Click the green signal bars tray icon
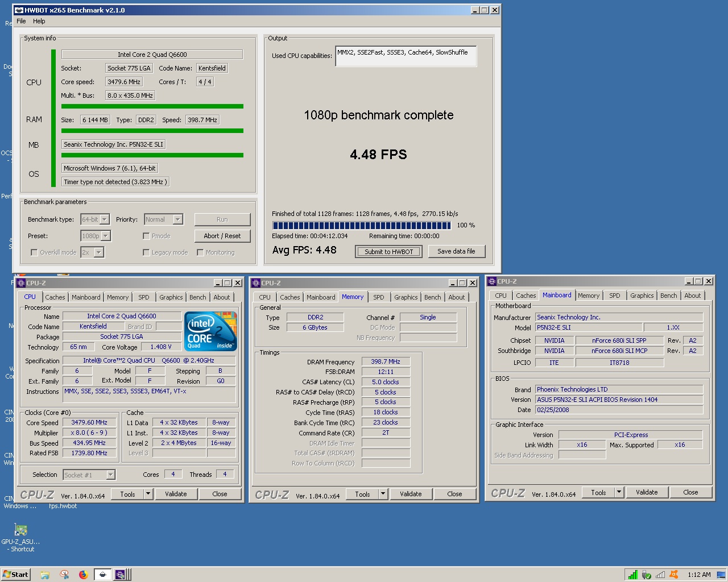 click(632, 575)
